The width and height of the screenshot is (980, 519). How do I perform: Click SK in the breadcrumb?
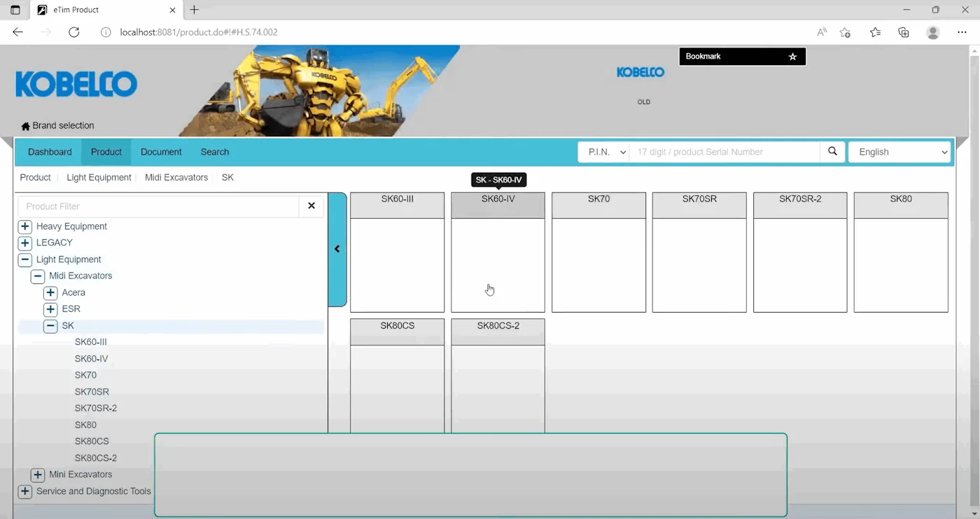[227, 178]
